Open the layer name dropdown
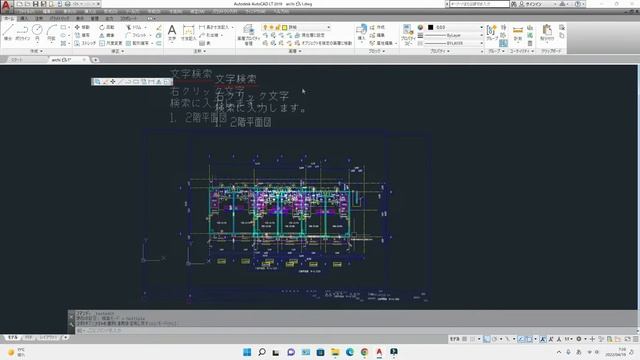This screenshot has width=640, height=360. [328, 27]
